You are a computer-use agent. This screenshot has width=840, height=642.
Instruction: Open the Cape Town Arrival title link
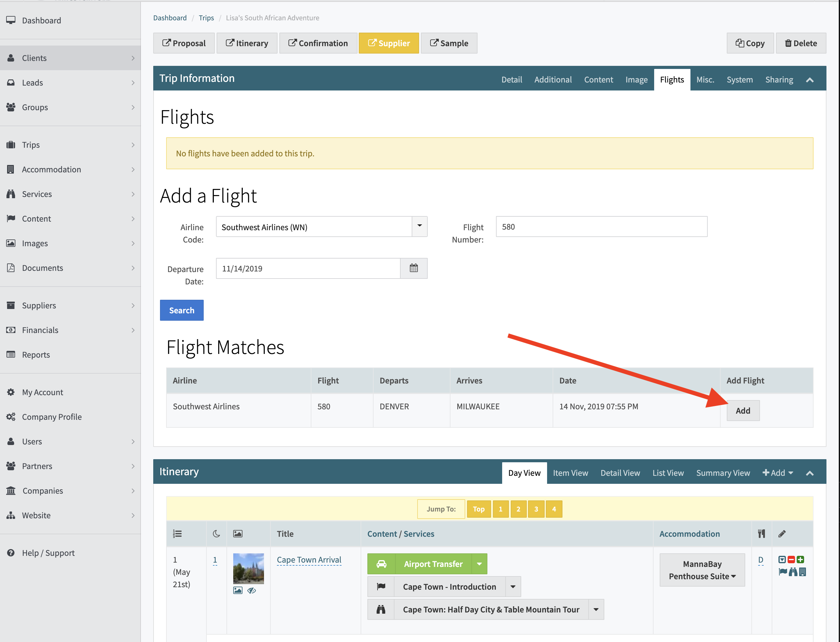tap(309, 560)
